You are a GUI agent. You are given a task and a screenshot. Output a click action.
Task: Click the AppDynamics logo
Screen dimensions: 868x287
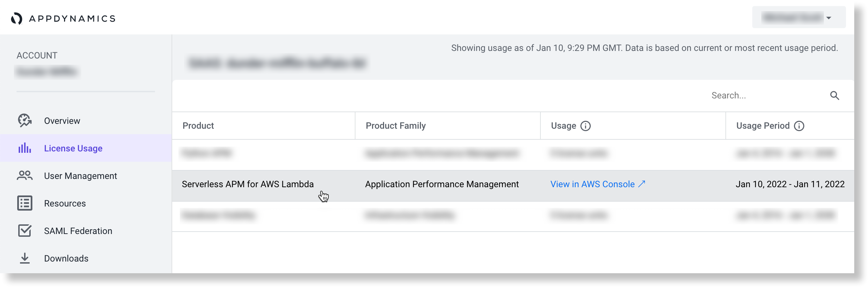[x=63, y=19]
